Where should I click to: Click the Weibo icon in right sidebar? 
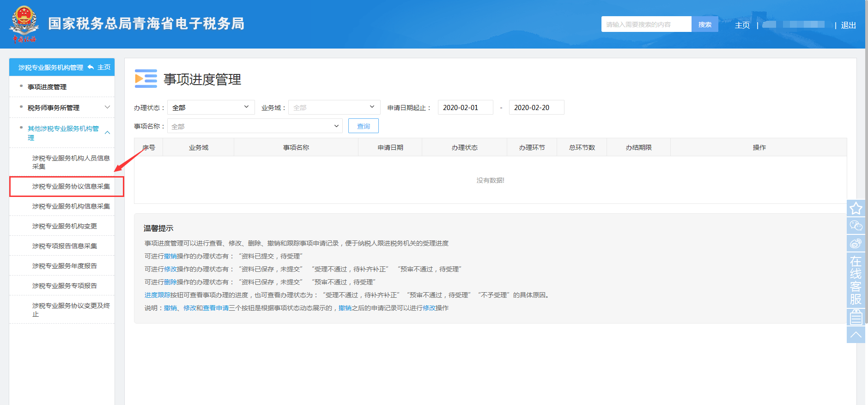click(x=856, y=243)
